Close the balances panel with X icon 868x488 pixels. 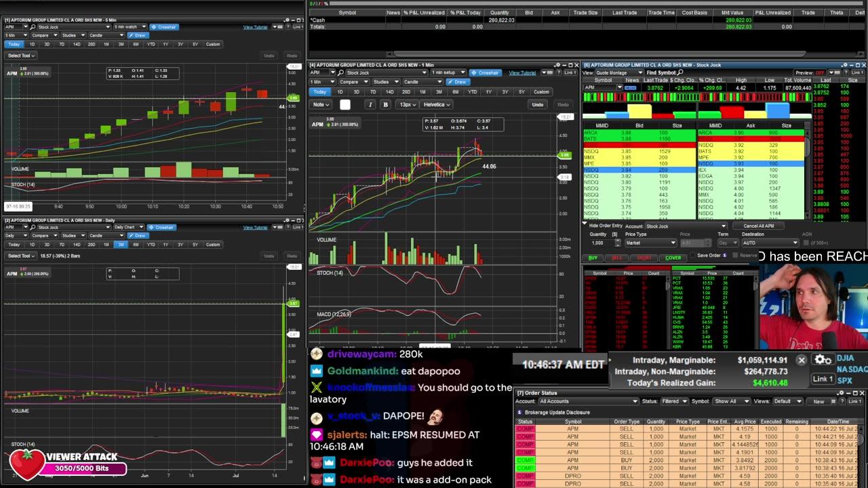(801, 360)
